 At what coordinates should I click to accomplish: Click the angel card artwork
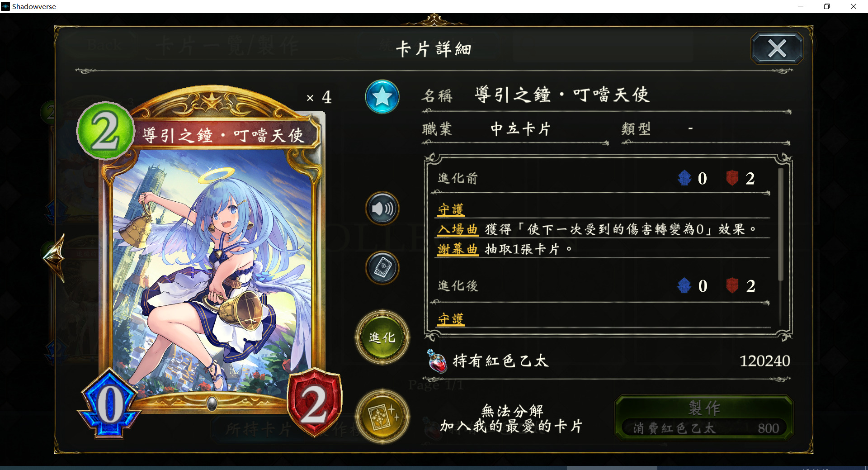point(212,271)
